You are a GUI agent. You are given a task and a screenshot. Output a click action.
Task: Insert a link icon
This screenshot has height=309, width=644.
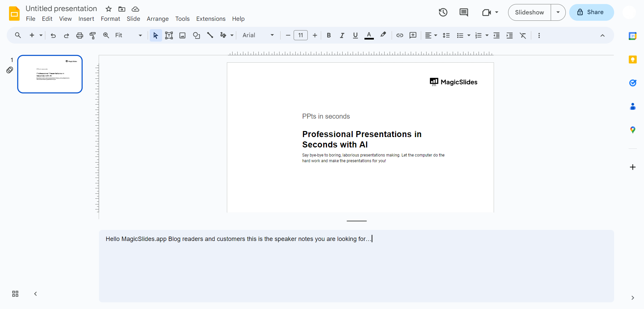[x=400, y=35]
